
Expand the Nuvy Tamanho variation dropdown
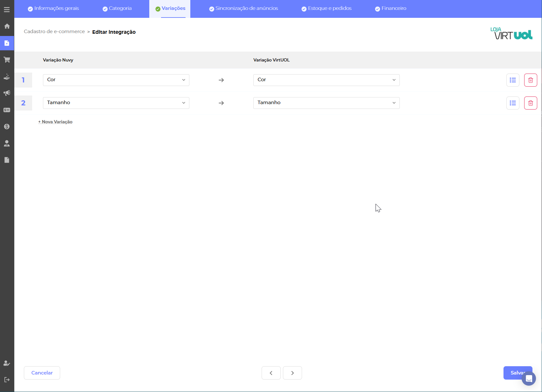[x=116, y=103]
